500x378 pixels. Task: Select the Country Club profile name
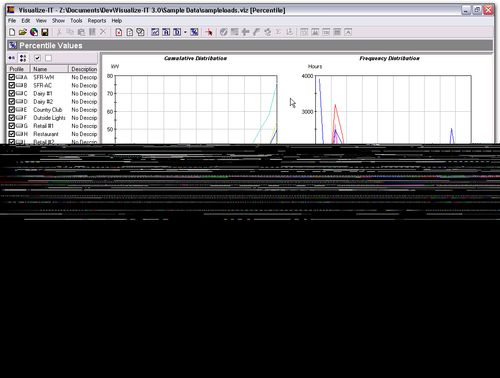(48, 110)
